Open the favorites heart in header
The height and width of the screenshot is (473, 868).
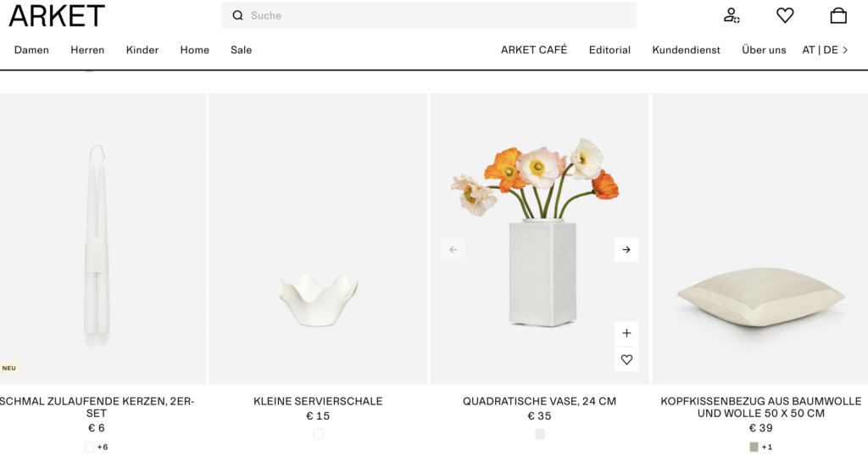[785, 15]
